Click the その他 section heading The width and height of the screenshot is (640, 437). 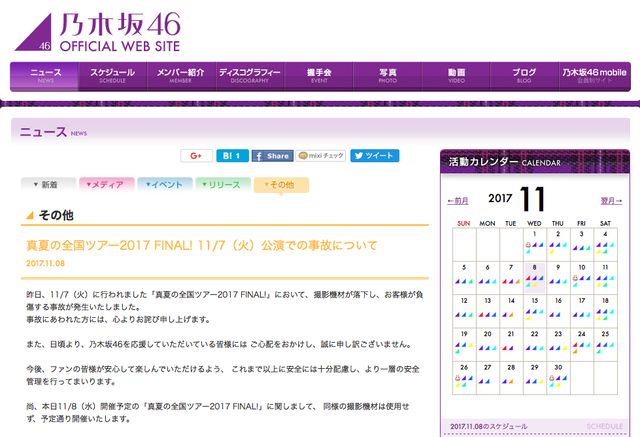pos(56,215)
